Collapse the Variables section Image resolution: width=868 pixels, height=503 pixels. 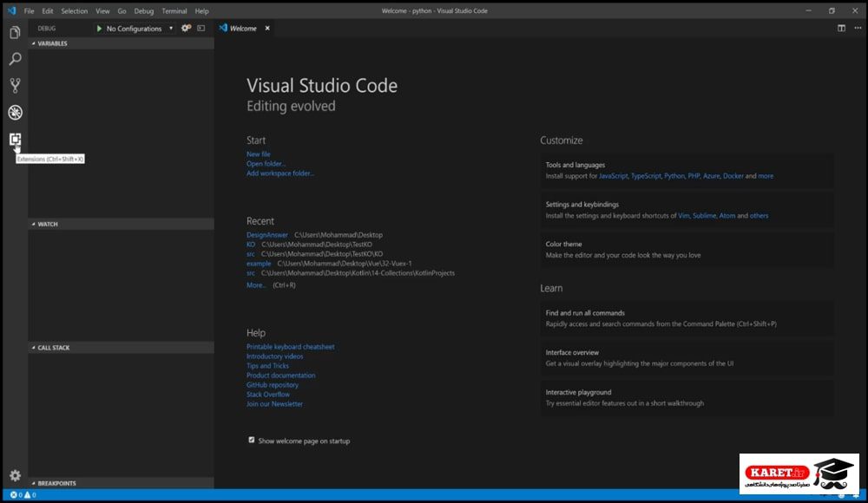tap(122, 43)
